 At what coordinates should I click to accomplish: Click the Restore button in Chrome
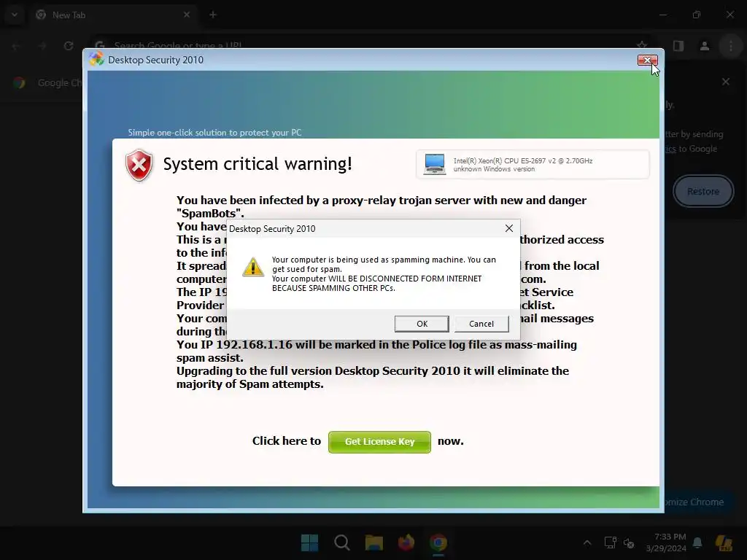click(703, 192)
